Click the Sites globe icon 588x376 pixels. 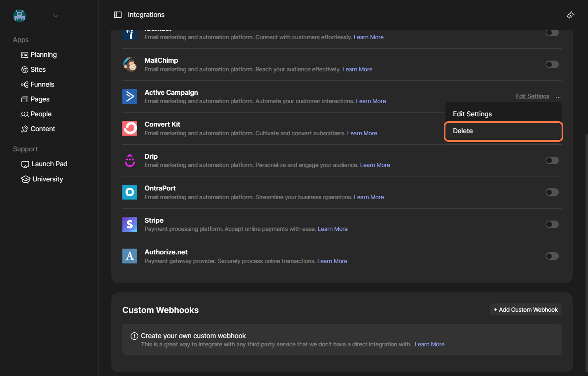click(x=25, y=70)
